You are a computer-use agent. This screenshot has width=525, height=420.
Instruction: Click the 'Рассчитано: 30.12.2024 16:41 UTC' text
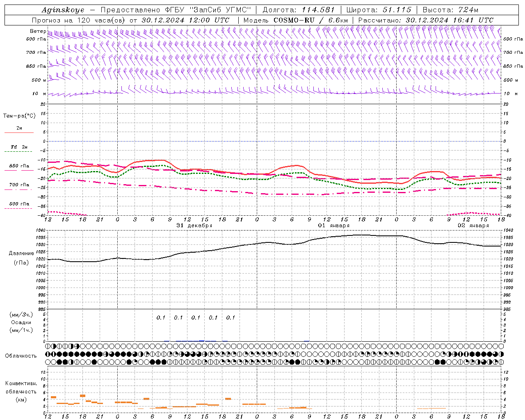tap(426, 20)
